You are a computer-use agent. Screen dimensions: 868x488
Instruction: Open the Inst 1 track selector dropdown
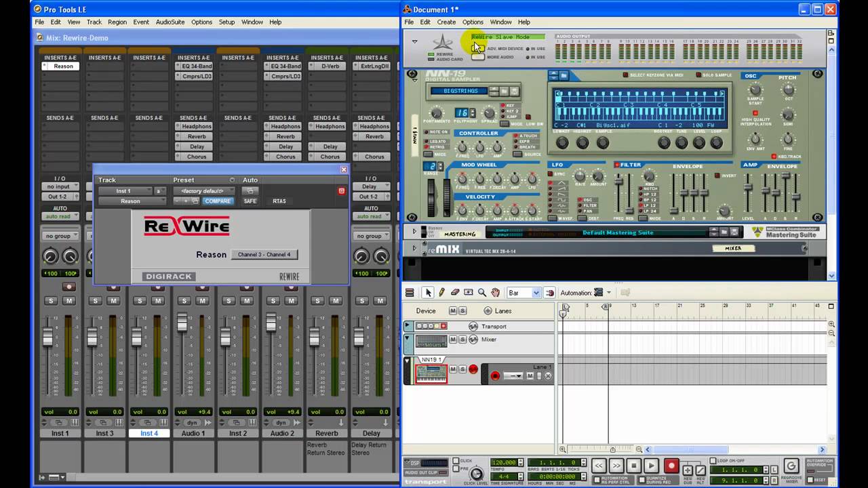[125, 191]
